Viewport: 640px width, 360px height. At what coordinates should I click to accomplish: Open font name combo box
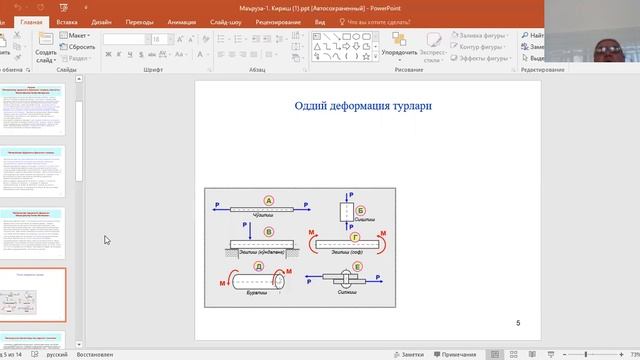point(127,39)
